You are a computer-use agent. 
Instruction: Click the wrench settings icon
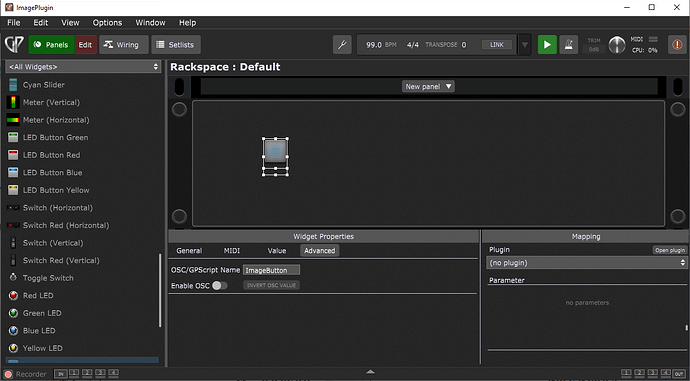pos(342,45)
